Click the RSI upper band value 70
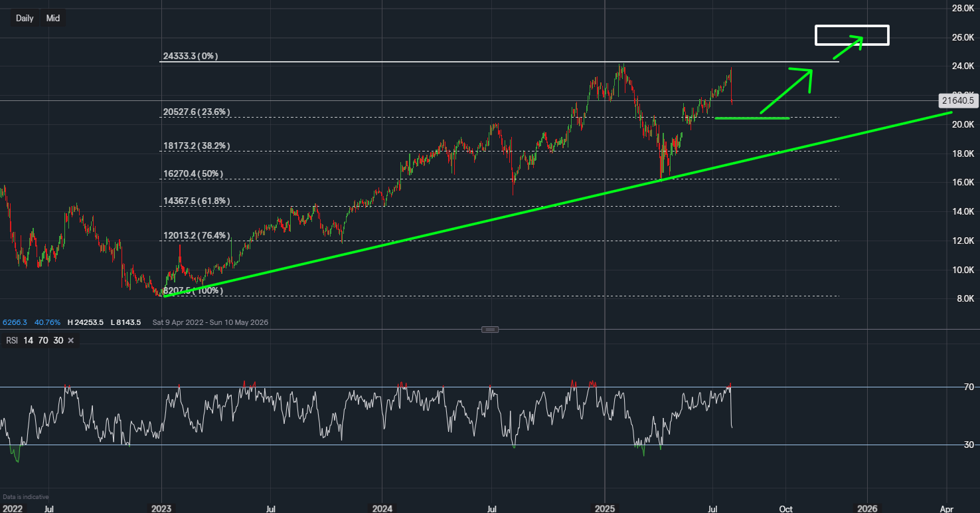The width and height of the screenshot is (980, 513). click(x=42, y=340)
